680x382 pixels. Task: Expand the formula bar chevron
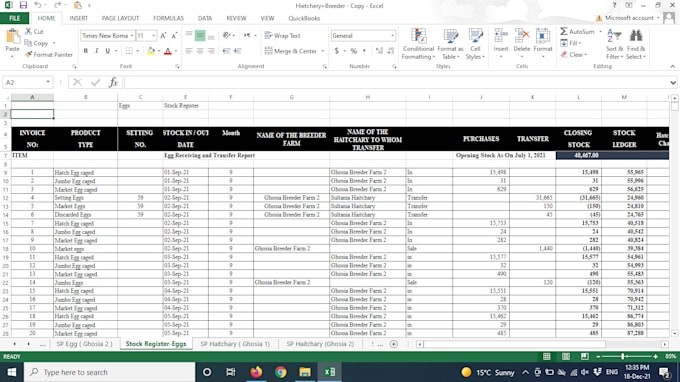point(673,82)
